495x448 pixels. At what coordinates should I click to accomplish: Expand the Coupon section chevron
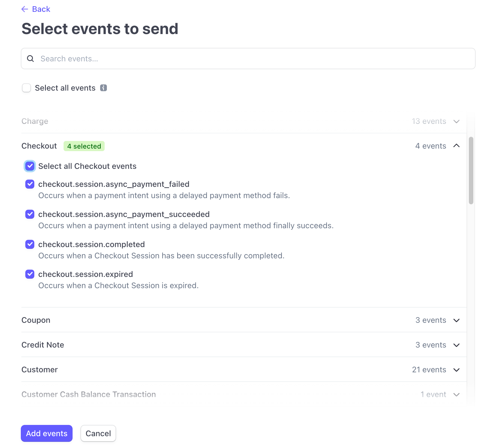tap(456, 320)
